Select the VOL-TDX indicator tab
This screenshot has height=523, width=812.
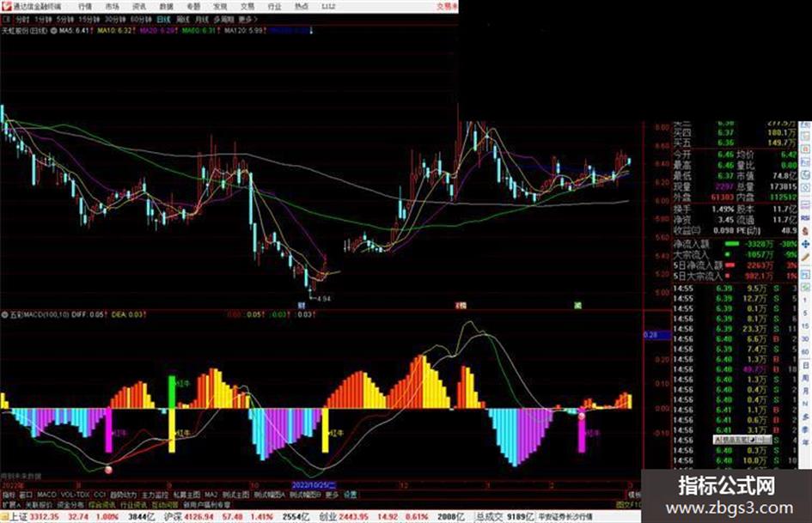tap(75, 495)
